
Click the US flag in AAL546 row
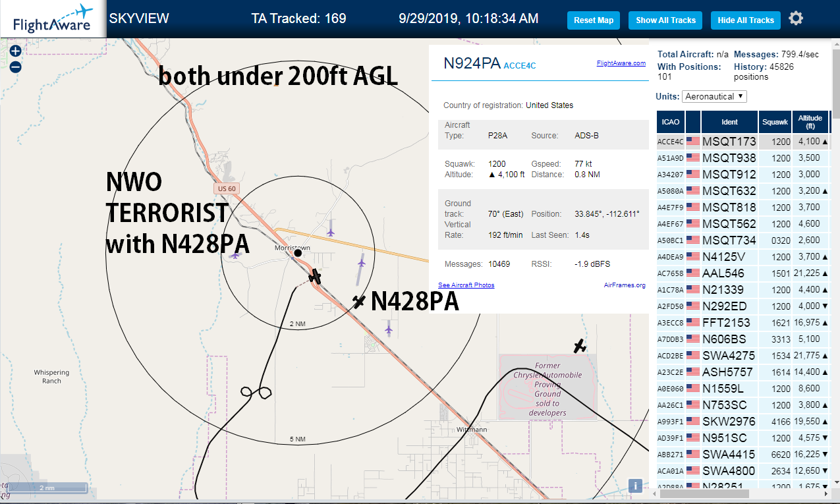click(x=693, y=273)
